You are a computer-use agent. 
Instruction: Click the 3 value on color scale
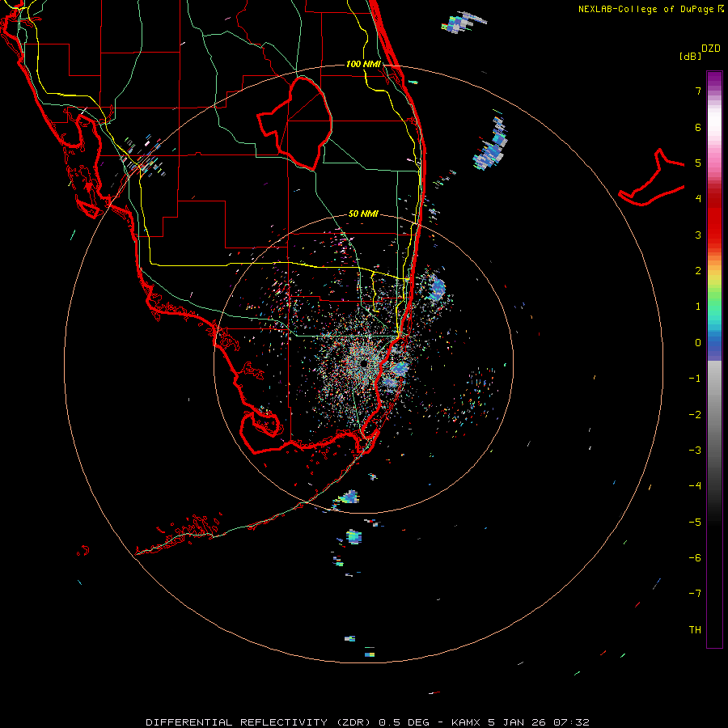coord(698,235)
